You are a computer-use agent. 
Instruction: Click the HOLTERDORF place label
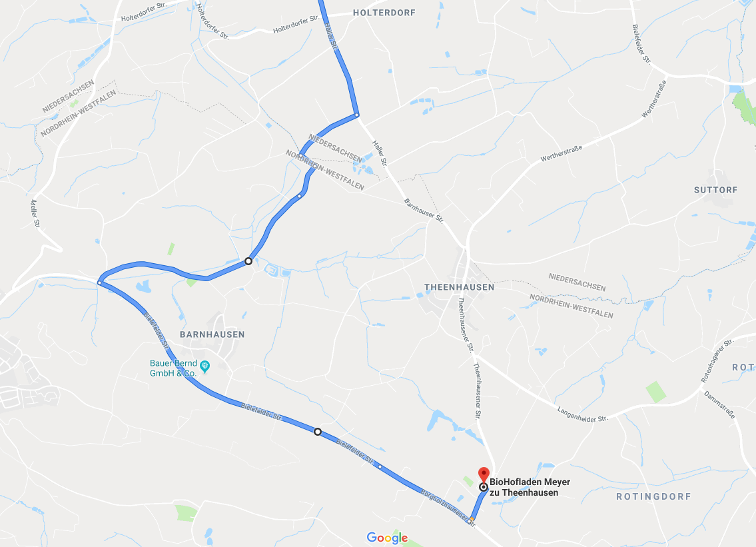click(384, 13)
